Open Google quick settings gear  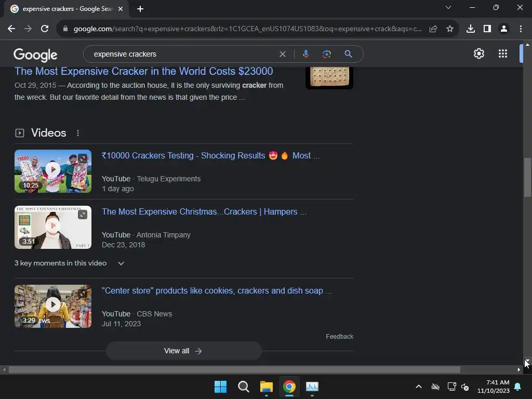[x=478, y=54]
